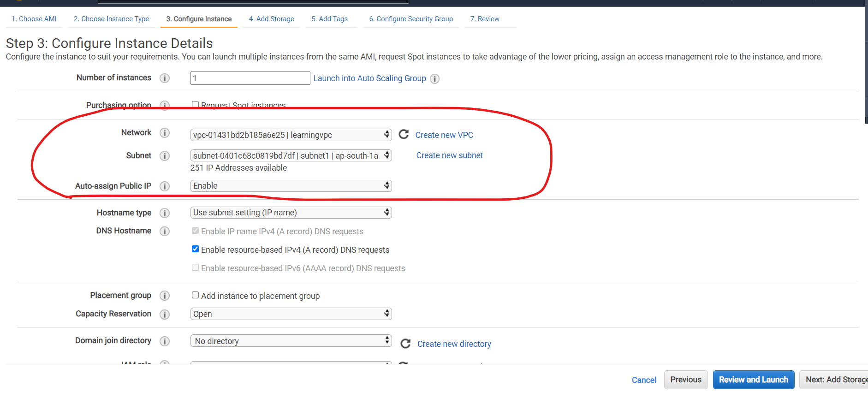Screen dimensions: 868x398
Task: Click Launch into Auto Scaling Group link
Action: click(370, 78)
